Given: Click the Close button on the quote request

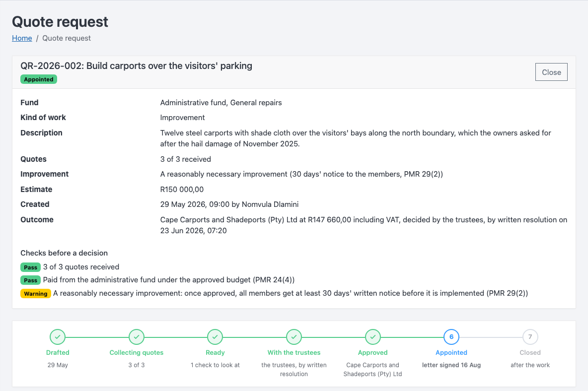Looking at the screenshot, I should (x=551, y=72).
